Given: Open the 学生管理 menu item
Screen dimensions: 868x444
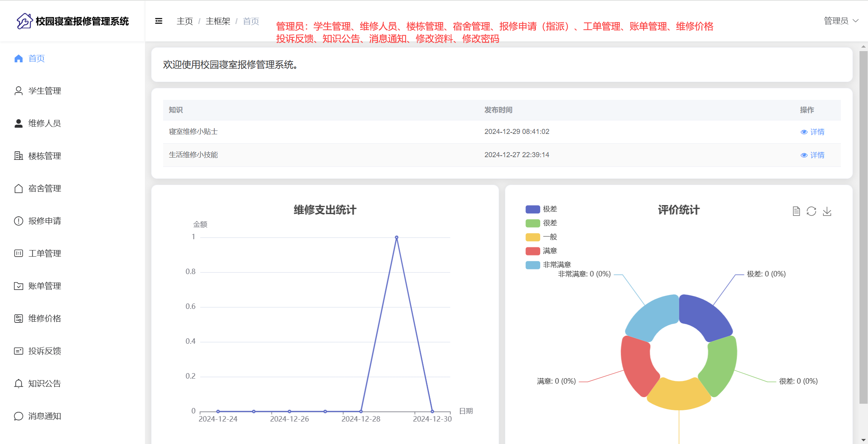Looking at the screenshot, I should [45, 91].
